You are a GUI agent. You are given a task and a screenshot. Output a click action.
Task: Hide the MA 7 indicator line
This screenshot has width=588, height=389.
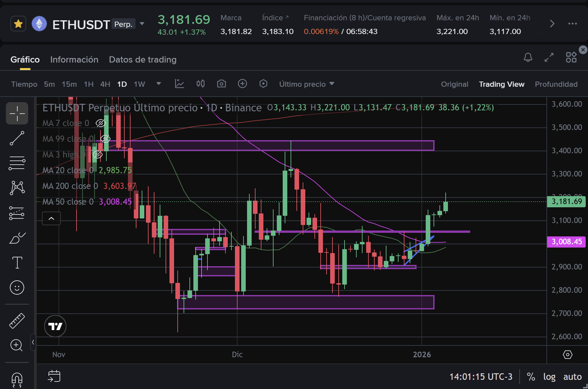tap(100, 123)
